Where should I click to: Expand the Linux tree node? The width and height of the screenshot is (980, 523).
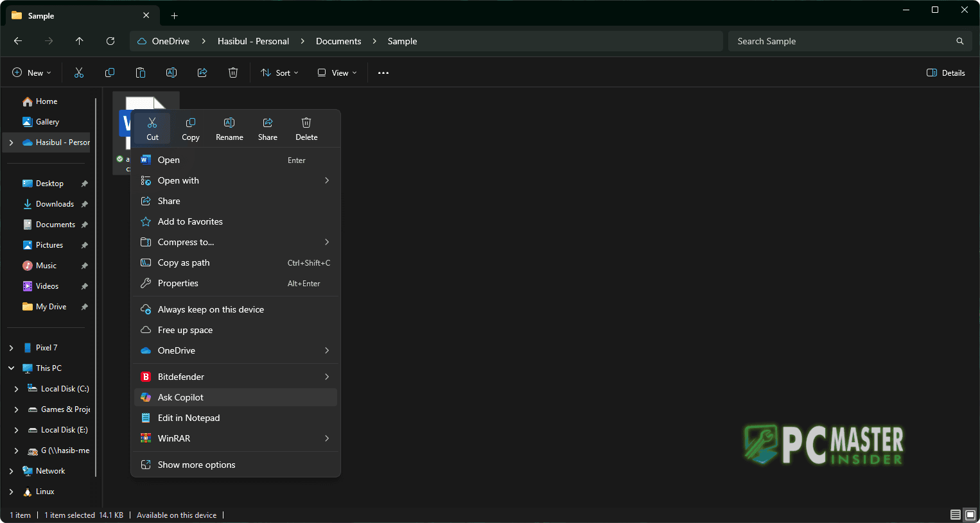click(11, 492)
